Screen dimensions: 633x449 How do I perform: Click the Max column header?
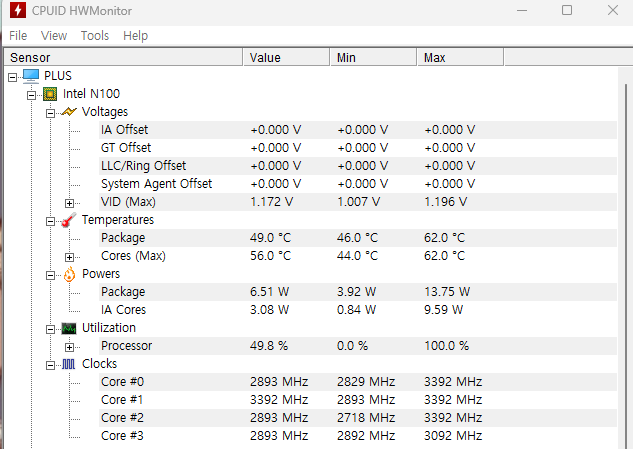pyautogui.click(x=460, y=57)
